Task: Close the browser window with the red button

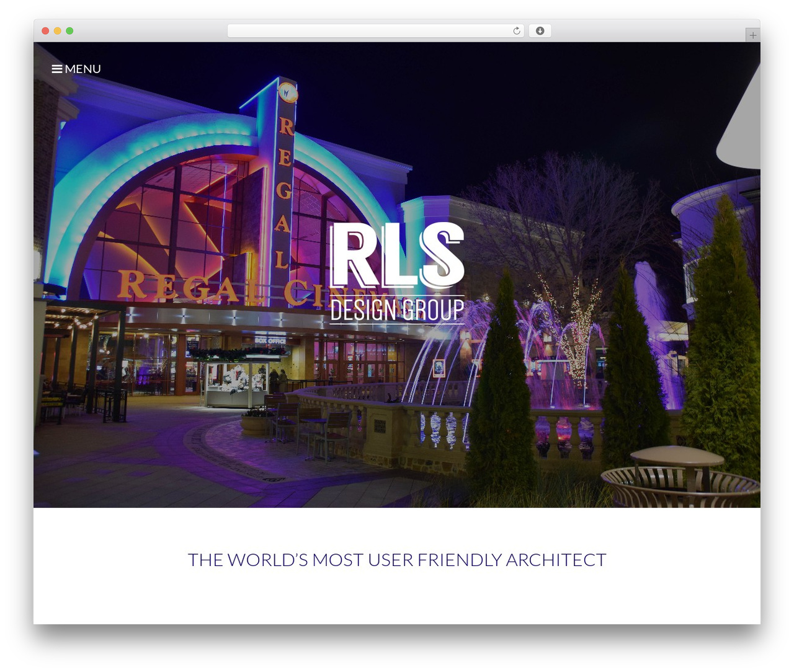Action: click(45, 31)
